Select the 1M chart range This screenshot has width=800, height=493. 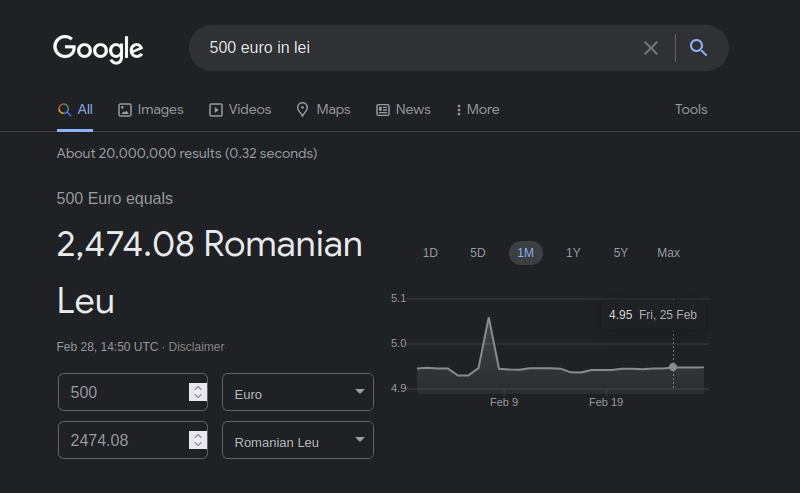[526, 253]
